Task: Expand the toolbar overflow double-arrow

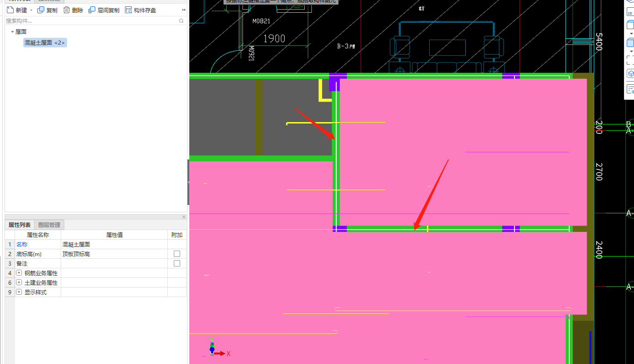Action: tap(184, 10)
